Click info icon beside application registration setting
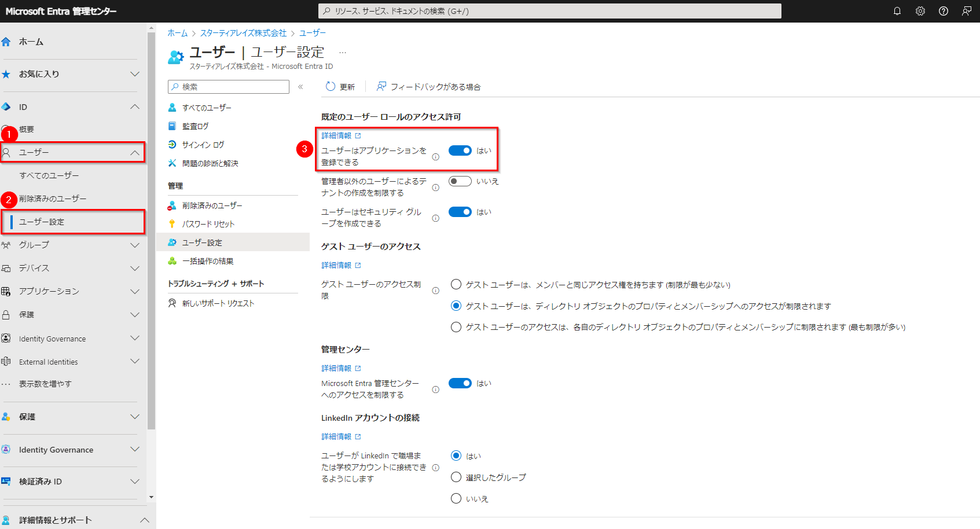Screen dimensions: 980x529 click(436, 157)
